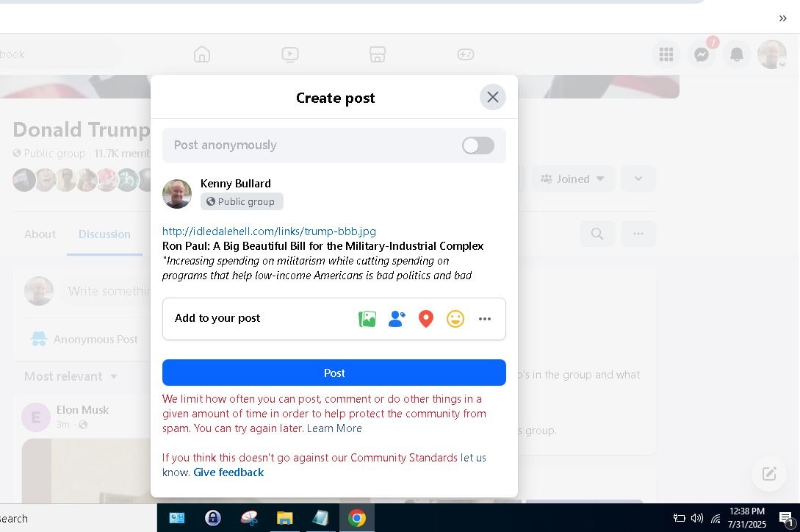800x532 pixels.
Task: Click the Chrome icon in taskbar
Action: click(357, 518)
